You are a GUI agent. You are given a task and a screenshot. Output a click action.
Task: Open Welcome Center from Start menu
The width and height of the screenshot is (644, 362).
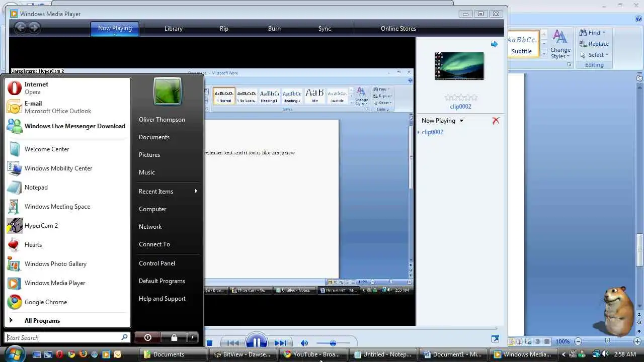point(67,149)
